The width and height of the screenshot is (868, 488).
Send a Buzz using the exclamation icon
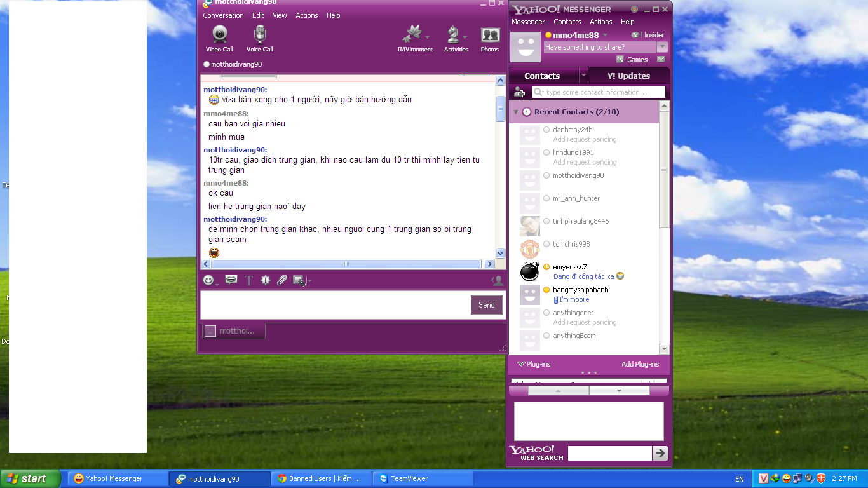266,280
